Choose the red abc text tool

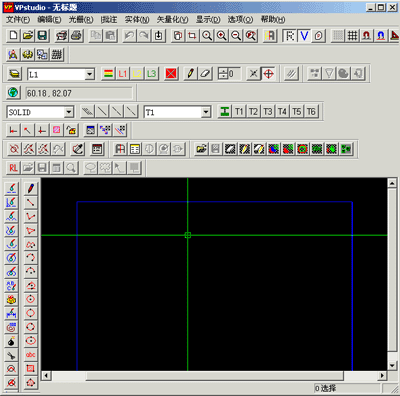pyautogui.click(x=31, y=355)
